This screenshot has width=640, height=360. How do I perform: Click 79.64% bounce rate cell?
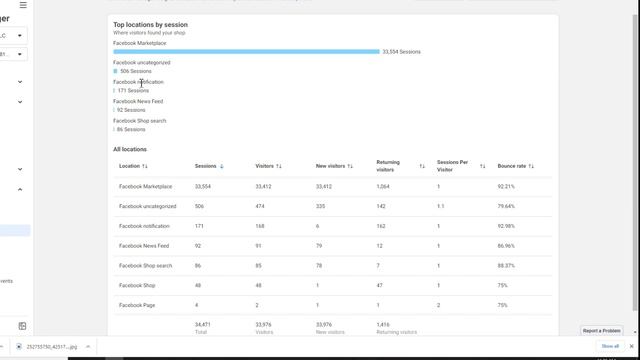[506, 206]
